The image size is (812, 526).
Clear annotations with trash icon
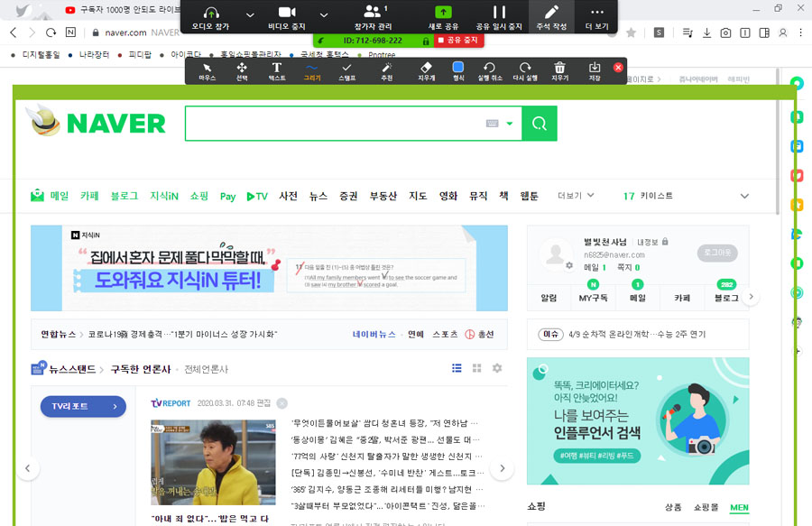click(x=559, y=71)
